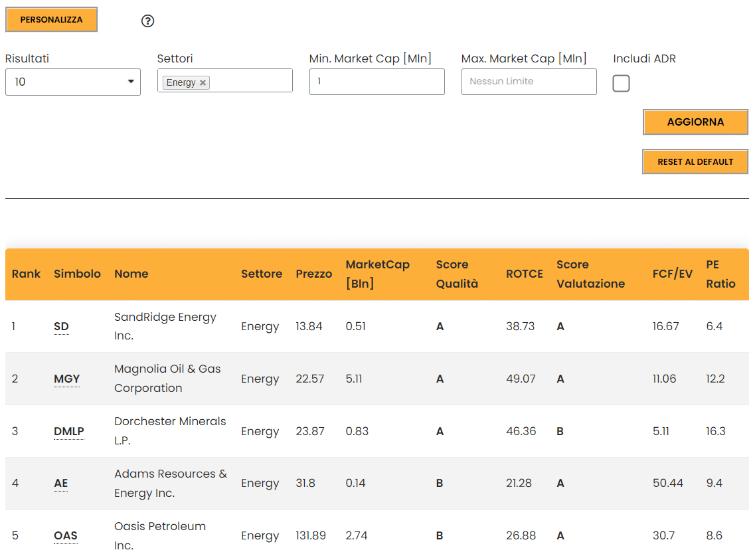Open the MGY ticker link
The width and height of the screenshot is (753, 560).
[x=67, y=379]
